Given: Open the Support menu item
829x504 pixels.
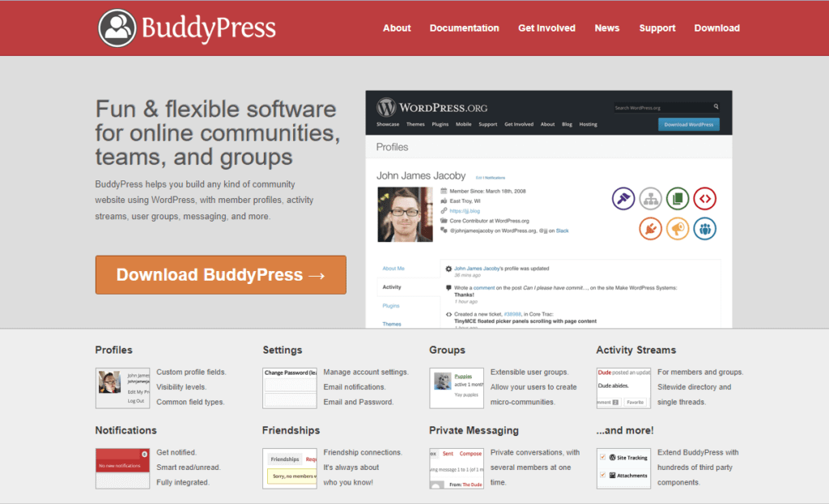Looking at the screenshot, I should 657,28.
